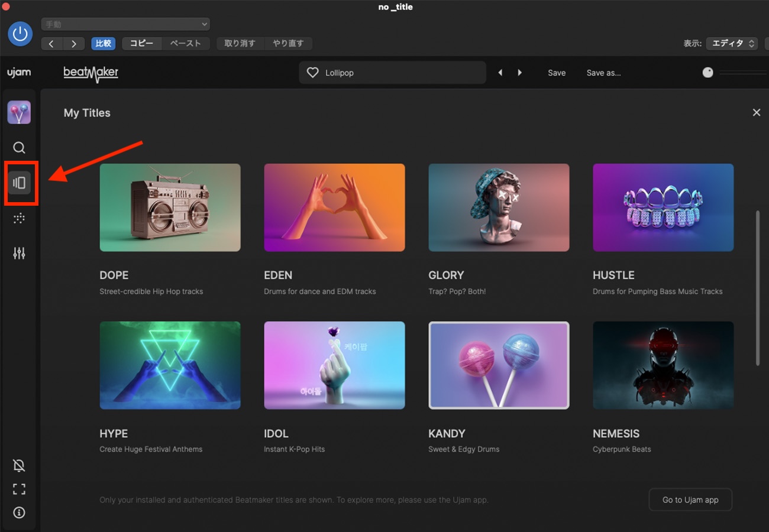
Task: Toggle fullscreen with the brackets icon
Action: tap(19, 489)
